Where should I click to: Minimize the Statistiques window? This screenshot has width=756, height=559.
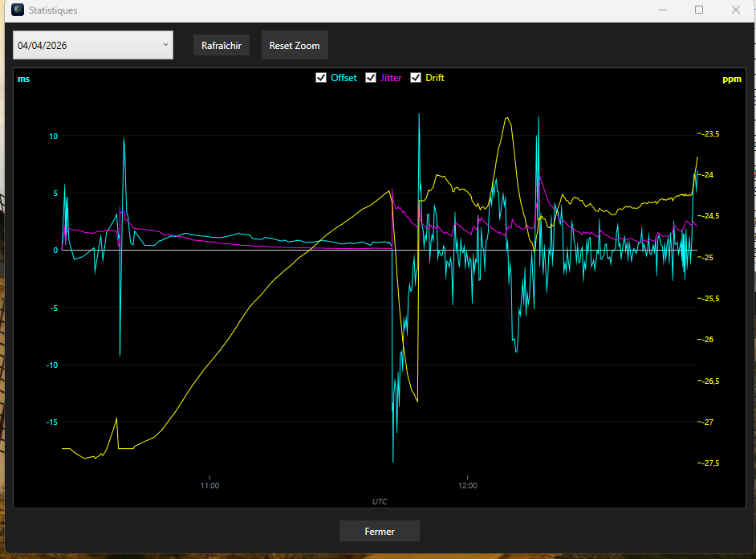coord(663,10)
